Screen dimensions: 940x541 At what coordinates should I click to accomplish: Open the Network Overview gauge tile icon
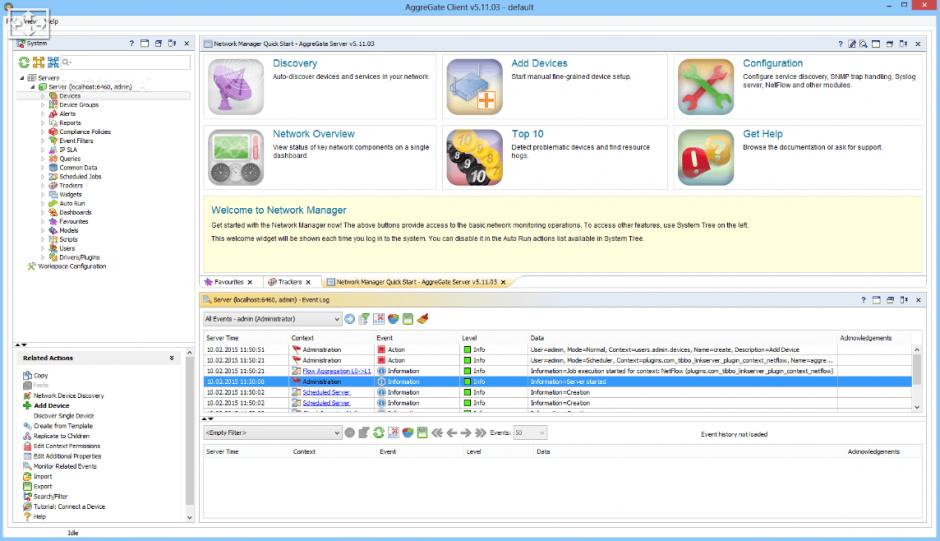236,157
